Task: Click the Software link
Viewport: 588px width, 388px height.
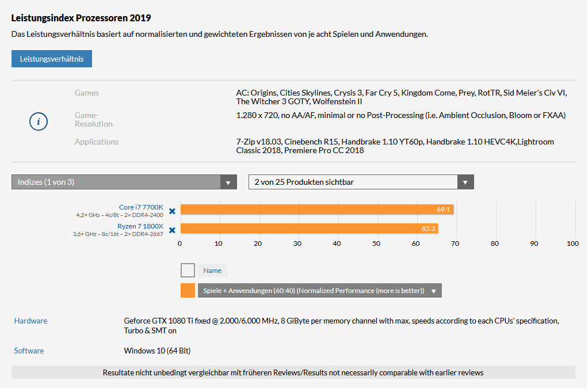Action: (29, 351)
